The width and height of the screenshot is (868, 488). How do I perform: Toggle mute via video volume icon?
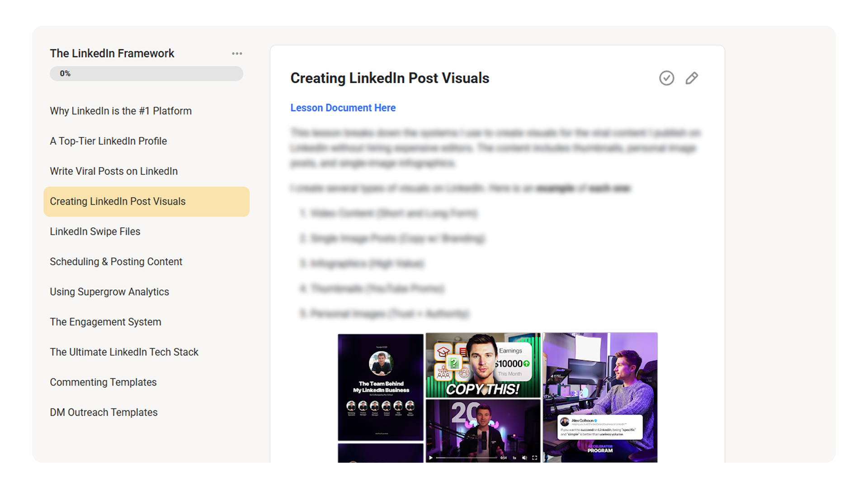[x=524, y=458]
